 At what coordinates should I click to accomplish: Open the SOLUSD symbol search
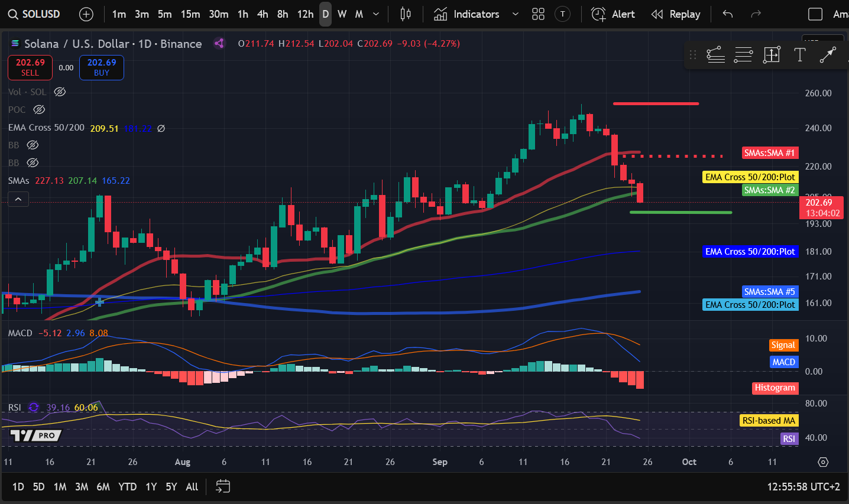(x=34, y=14)
